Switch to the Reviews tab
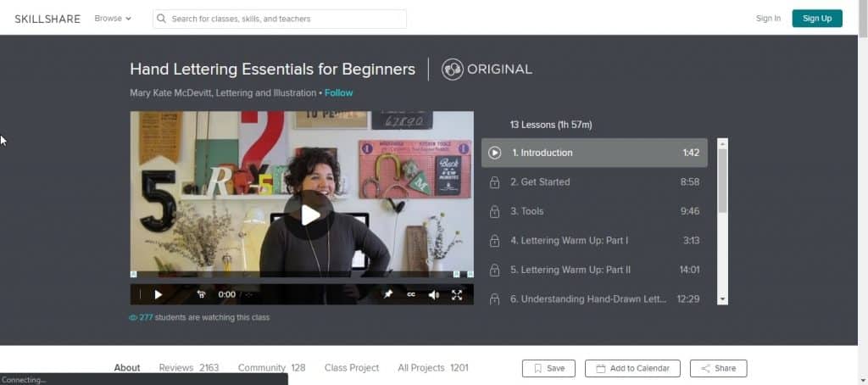The image size is (868, 385). [188, 368]
